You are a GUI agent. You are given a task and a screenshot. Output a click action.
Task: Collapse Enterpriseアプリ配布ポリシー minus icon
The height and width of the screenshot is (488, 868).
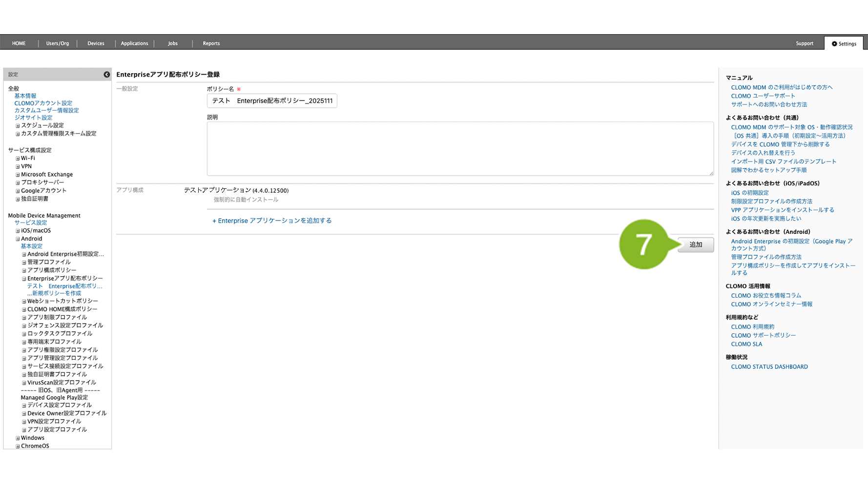[24, 279]
